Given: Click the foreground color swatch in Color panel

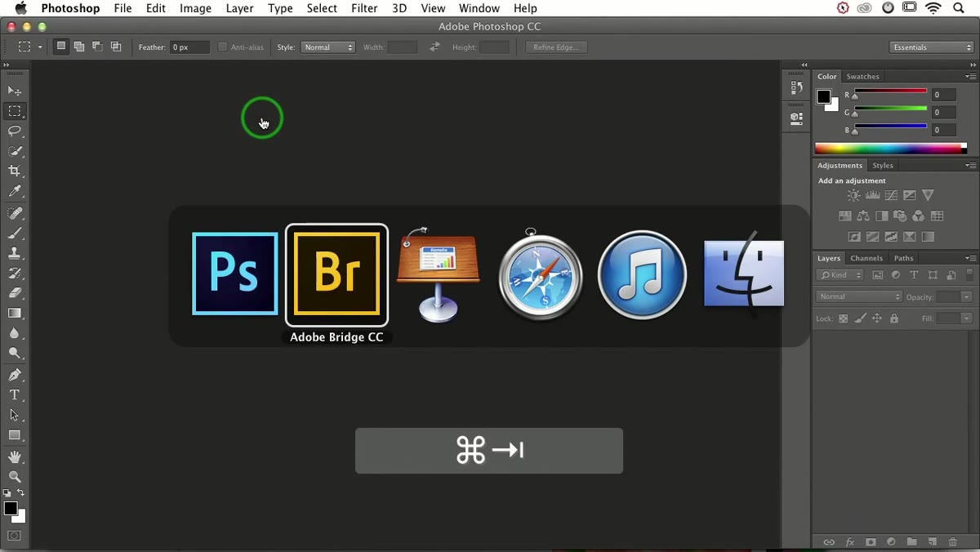Looking at the screenshot, I should pos(824,96).
